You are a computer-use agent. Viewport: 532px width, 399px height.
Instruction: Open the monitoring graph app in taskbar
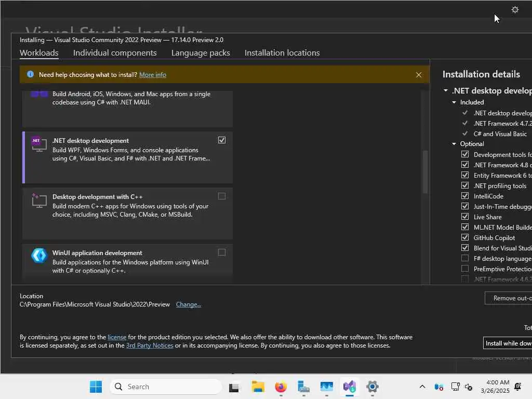[x=326, y=387]
